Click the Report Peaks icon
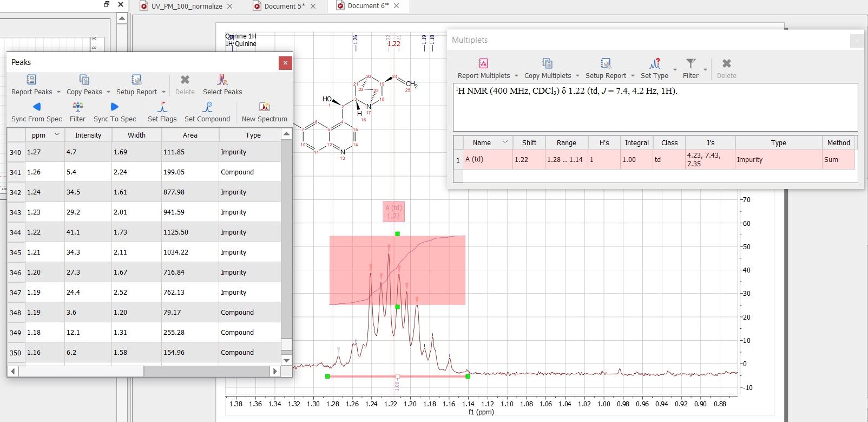 pyautogui.click(x=31, y=80)
